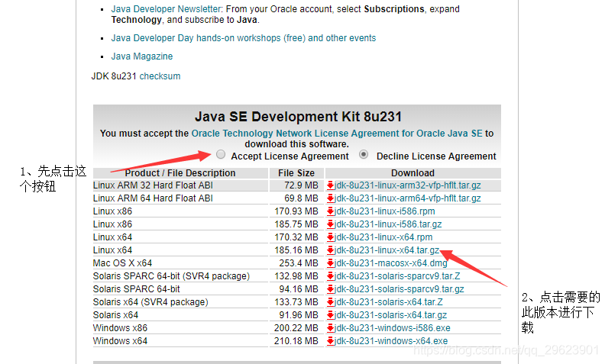Click the 'File Size' column header
Image resolution: width=605 pixels, height=364 pixels.
[x=296, y=173]
